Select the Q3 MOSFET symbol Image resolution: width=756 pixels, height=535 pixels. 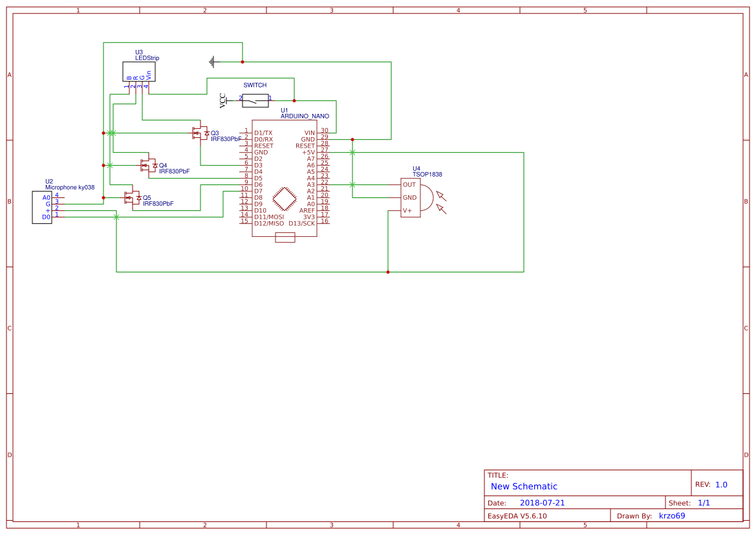coord(200,133)
